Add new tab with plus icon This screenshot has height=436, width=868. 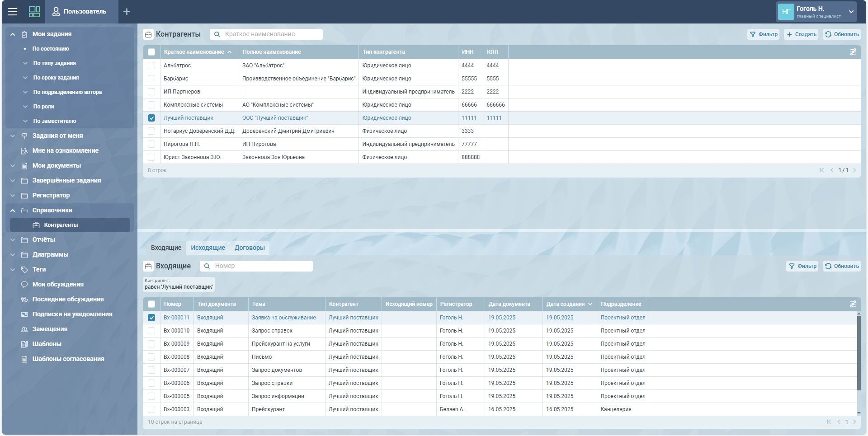[127, 12]
